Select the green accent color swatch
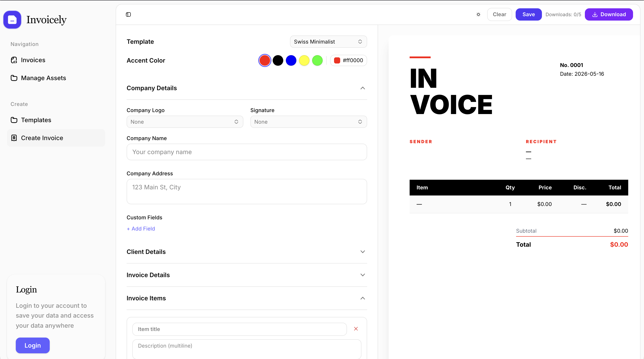Viewport: 644px width, 359px height. 317,60
